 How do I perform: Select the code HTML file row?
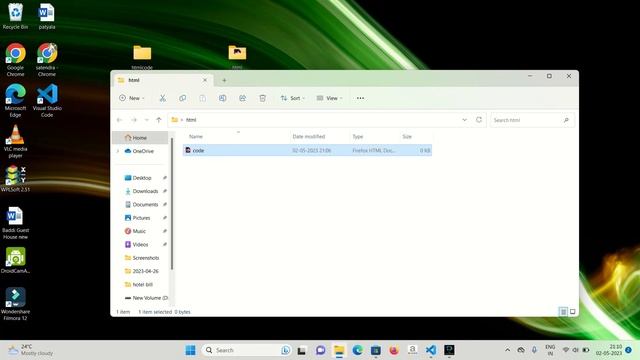click(307, 150)
